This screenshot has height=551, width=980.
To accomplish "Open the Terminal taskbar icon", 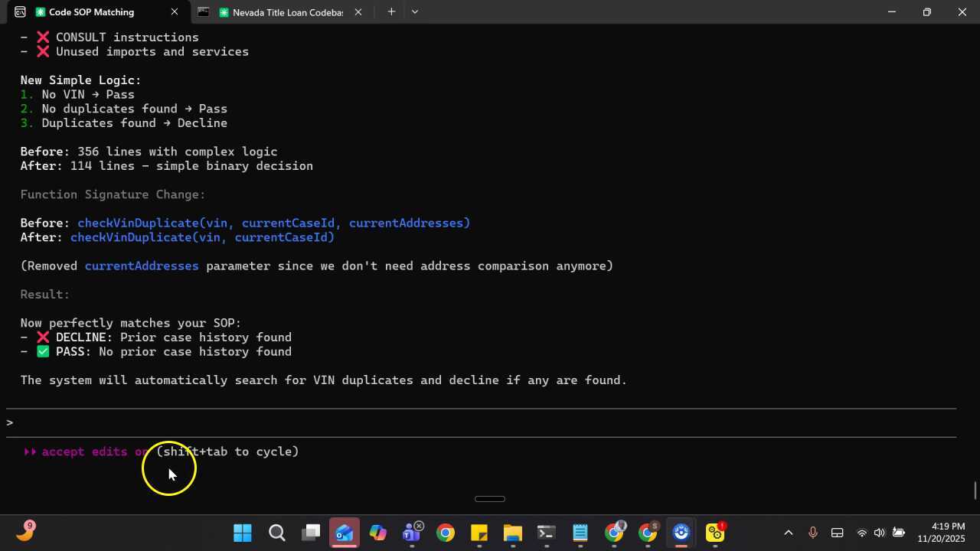I will pos(547,533).
